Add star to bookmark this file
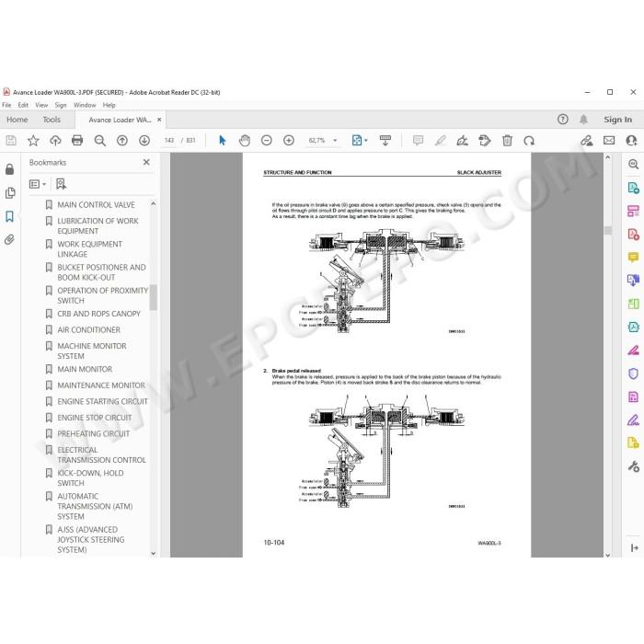644x644 pixels. point(33,141)
